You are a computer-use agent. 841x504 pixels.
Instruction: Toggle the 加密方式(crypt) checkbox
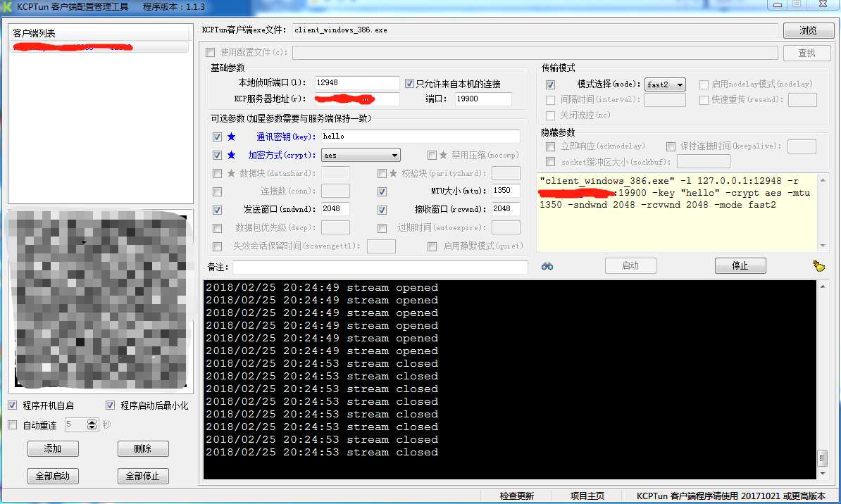(217, 155)
